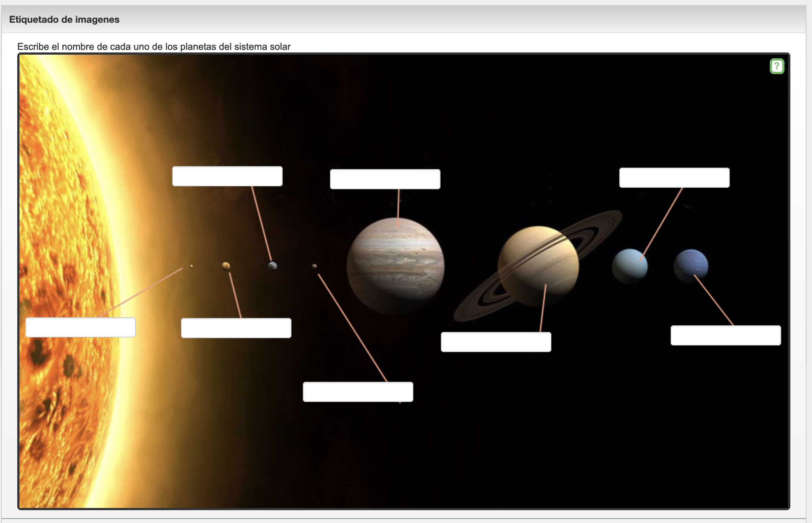812x523 pixels.
Task: Click the dark blue Neptune planet
Action: pos(690,266)
